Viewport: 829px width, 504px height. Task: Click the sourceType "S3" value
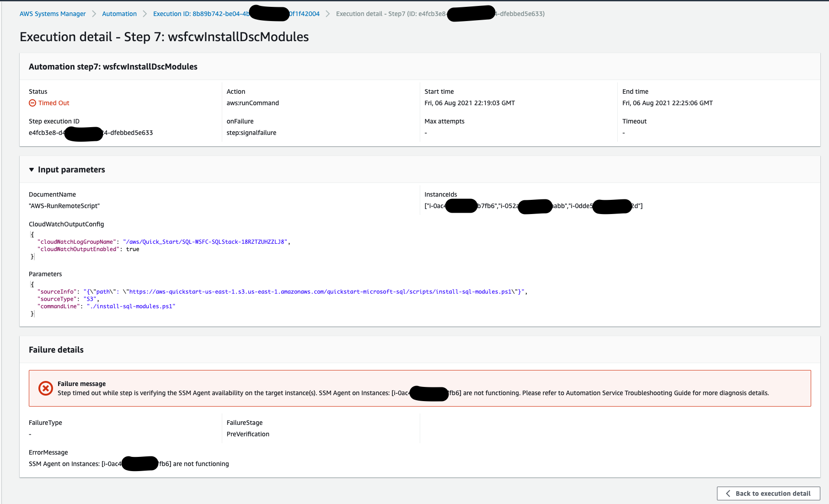pyautogui.click(x=90, y=299)
